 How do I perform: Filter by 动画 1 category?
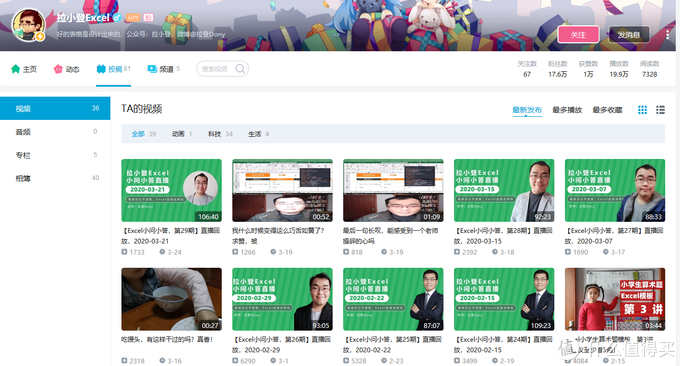point(182,134)
